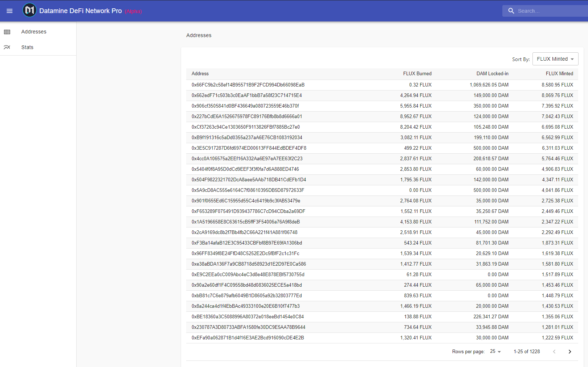
Task: Click the 1,069,626.05 DAM locked-in value
Action: click(x=489, y=85)
